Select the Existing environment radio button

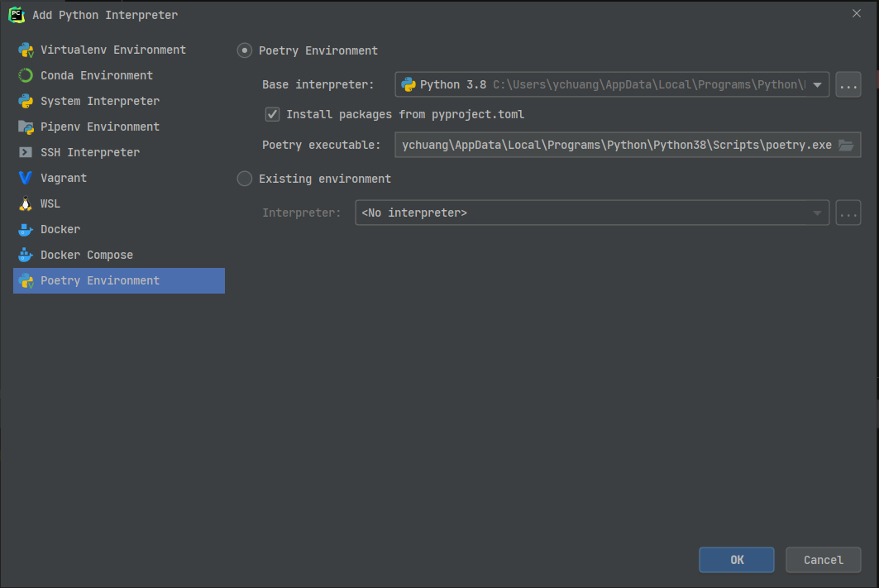tap(245, 179)
